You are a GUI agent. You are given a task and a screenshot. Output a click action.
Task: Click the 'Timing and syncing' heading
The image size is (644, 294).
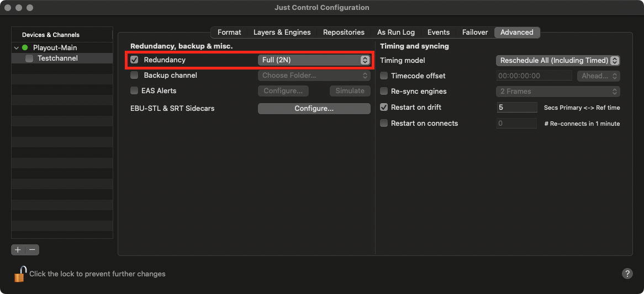click(414, 46)
